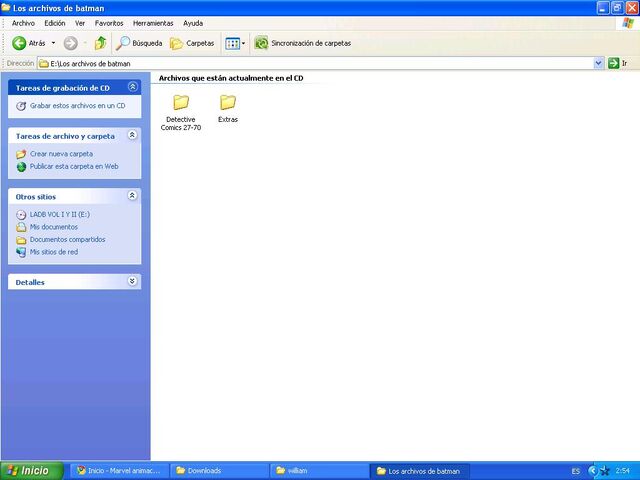Expand the address bar dropdown arrow

point(598,63)
